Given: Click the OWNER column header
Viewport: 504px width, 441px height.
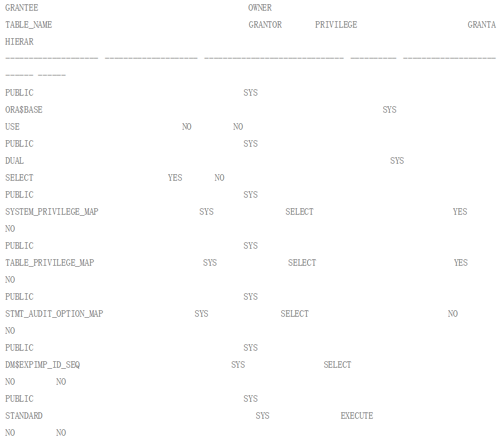Looking at the screenshot, I should click(x=260, y=8).
